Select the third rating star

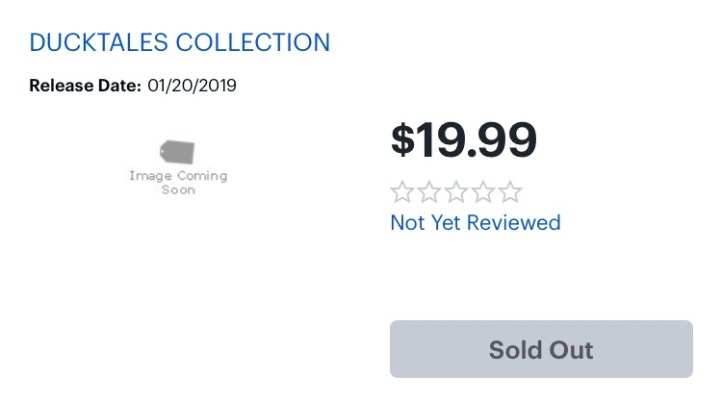coord(456,192)
